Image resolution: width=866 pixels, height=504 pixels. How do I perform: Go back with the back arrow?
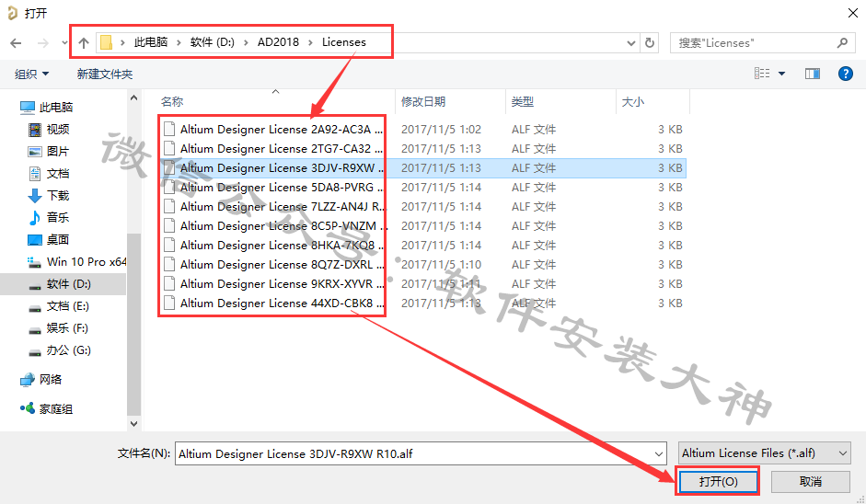pyautogui.click(x=16, y=42)
